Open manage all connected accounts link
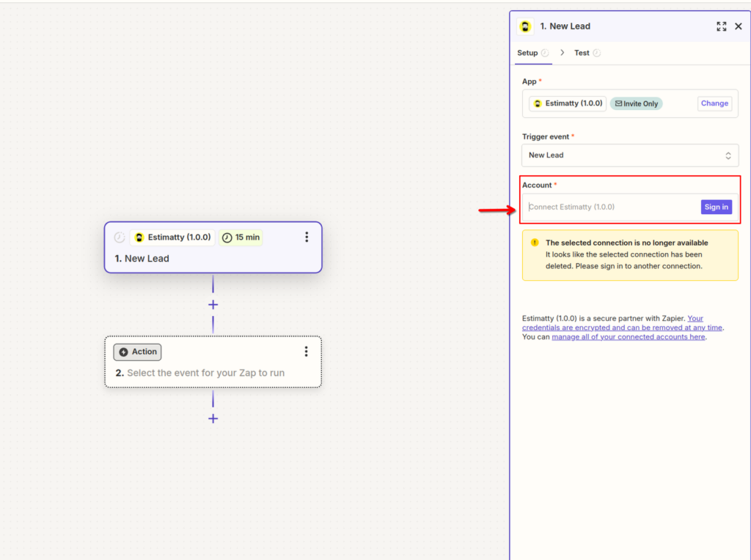 click(x=629, y=337)
